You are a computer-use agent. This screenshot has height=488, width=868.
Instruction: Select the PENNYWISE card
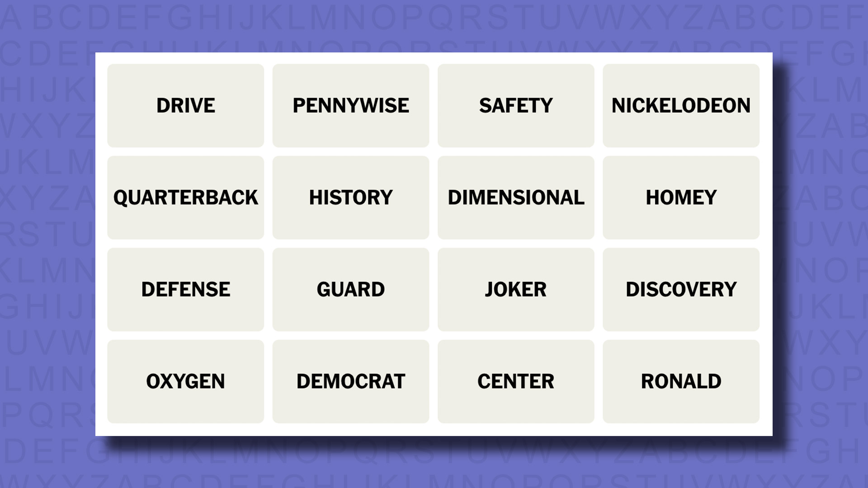click(350, 105)
